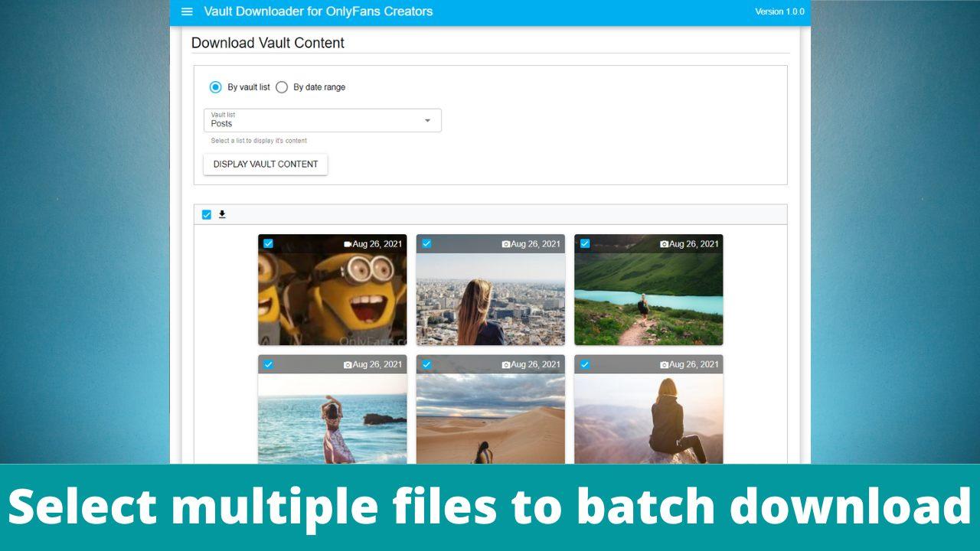This screenshot has width=980, height=551.
Task: Click the dropdown arrow on Posts selector
Action: tap(428, 120)
